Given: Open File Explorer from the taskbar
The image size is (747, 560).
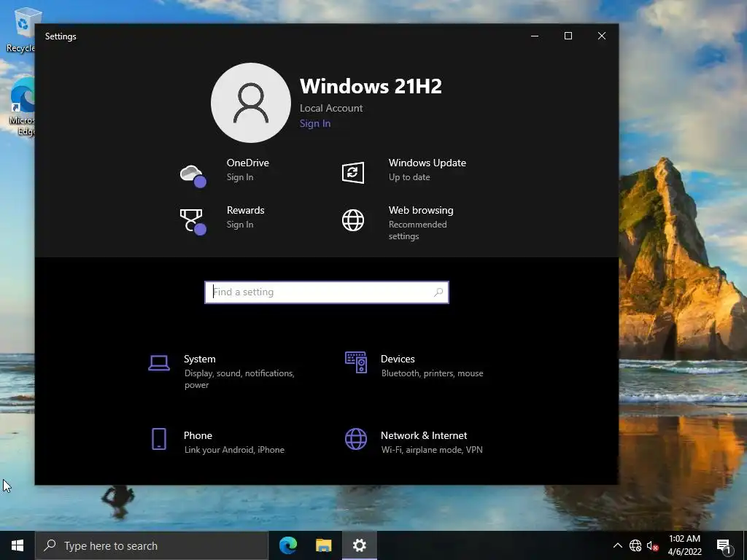Looking at the screenshot, I should 323,545.
